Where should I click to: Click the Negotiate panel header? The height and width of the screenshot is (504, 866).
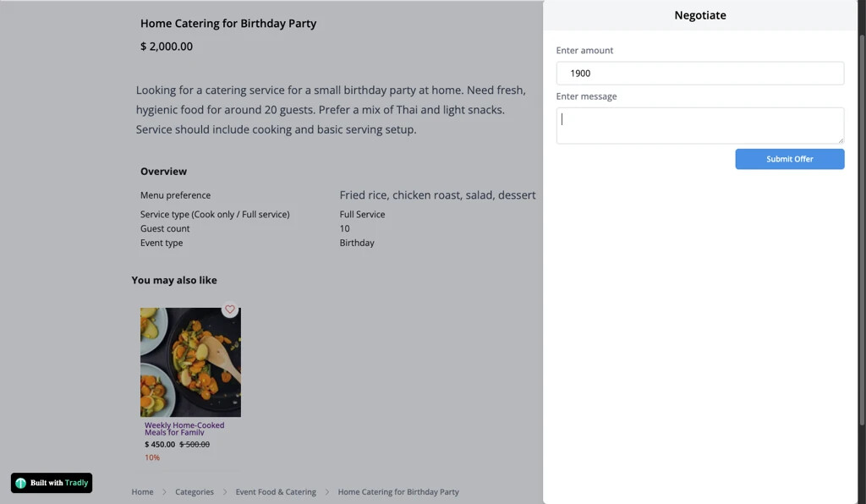coord(699,15)
